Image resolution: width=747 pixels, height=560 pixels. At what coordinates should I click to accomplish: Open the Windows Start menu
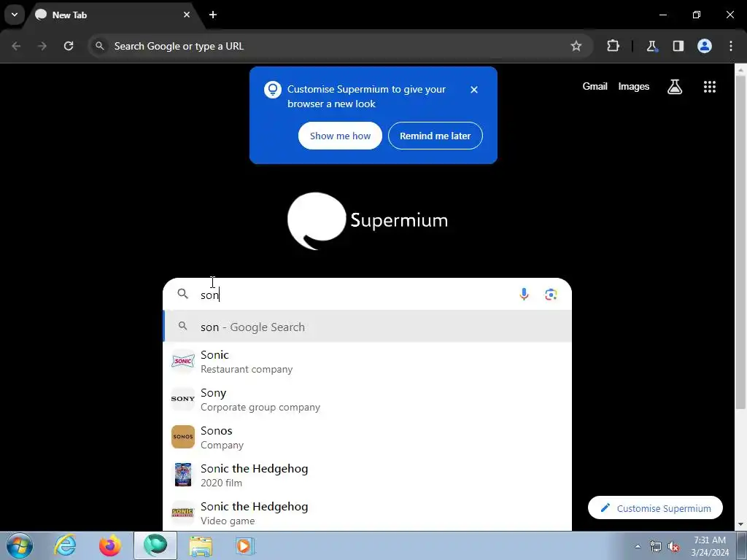(x=19, y=545)
